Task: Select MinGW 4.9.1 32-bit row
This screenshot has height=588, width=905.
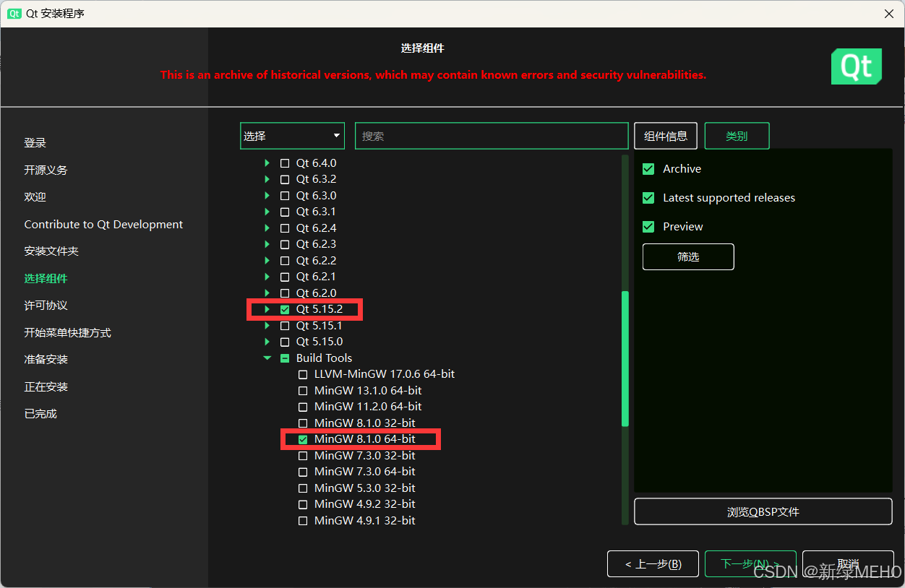Action: point(365,521)
